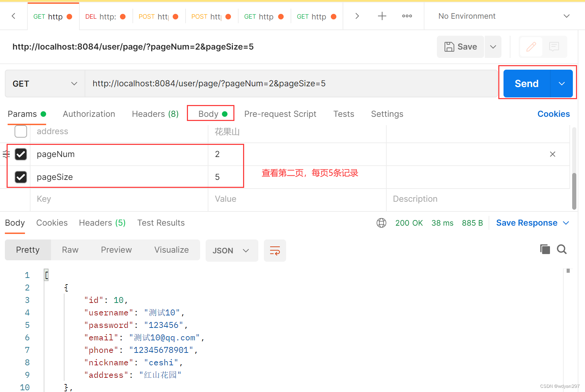Switch to the Headers (8) request tab
The height and width of the screenshot is (392, 585).
click(x=155, y=114)
